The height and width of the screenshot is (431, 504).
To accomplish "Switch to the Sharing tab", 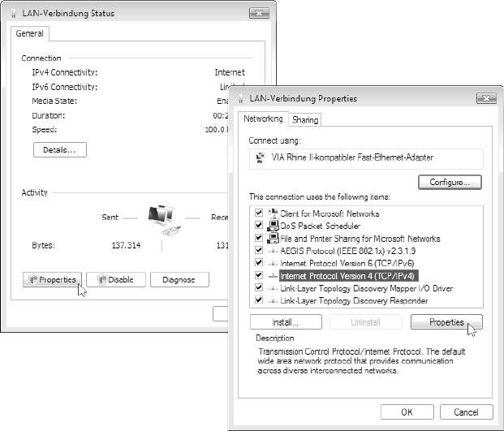I will (305, 120).
